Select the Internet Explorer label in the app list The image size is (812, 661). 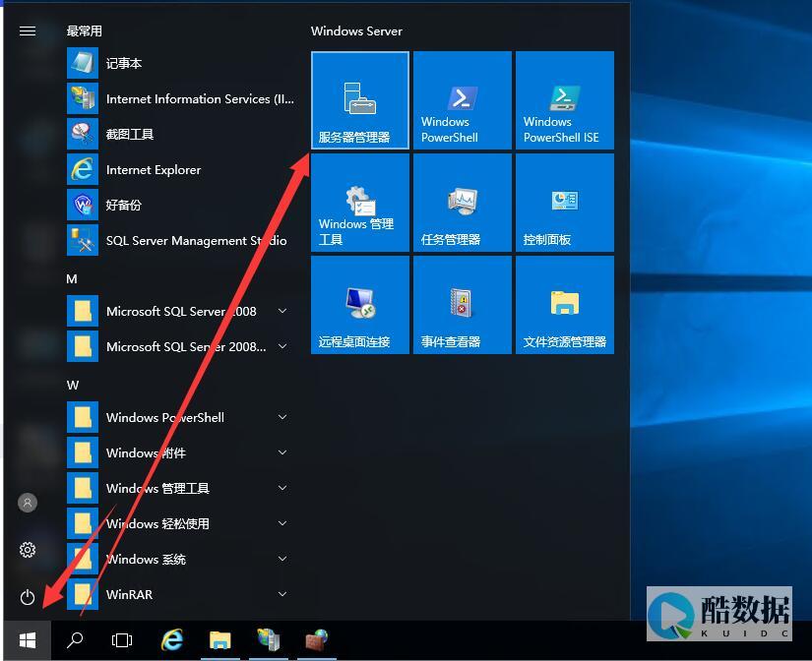pos(154,170)
